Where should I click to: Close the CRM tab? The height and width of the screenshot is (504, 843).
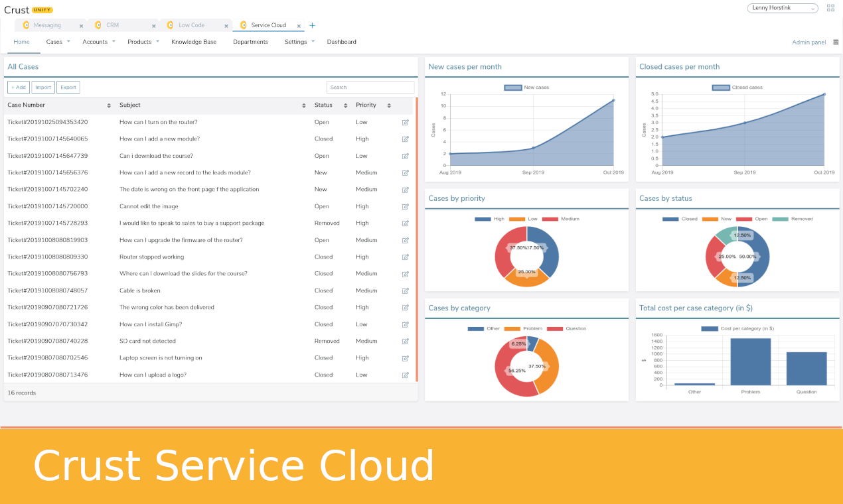pos(153,26)
